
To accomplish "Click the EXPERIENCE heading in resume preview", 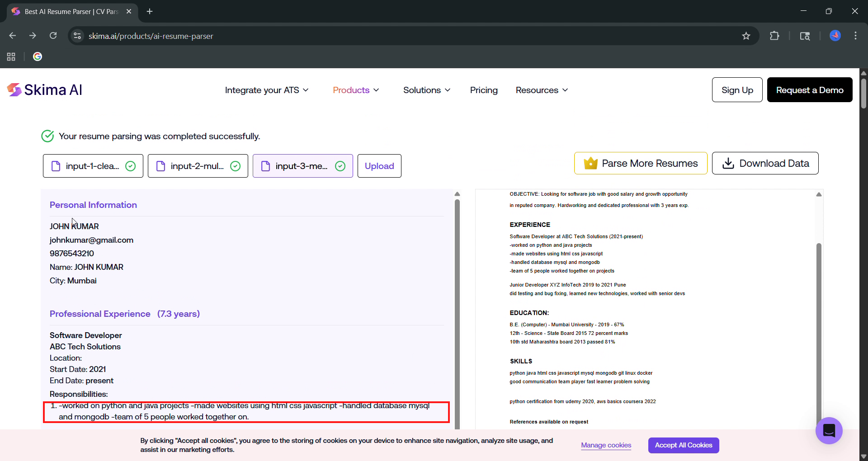I will pos(530,225).
